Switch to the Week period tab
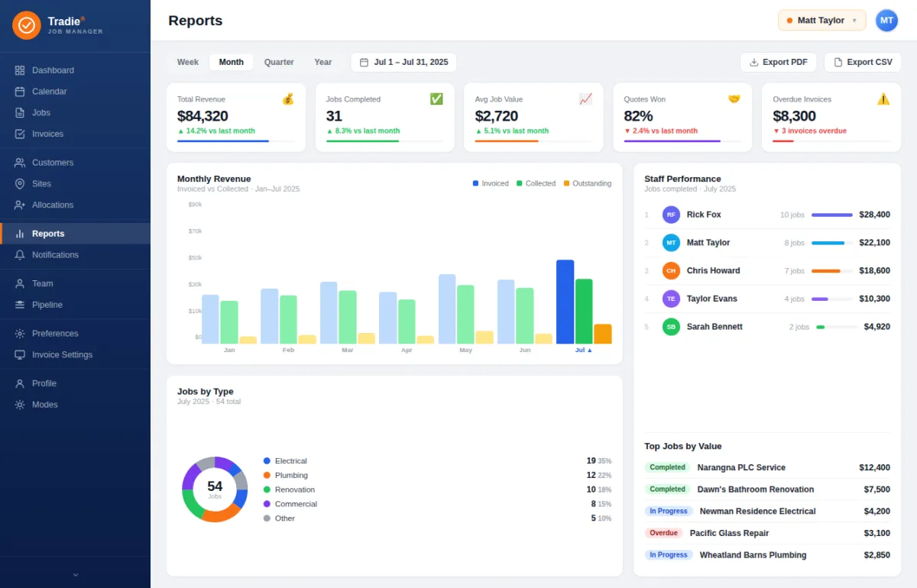Screen dimensions: 917x588 (188, 63)
